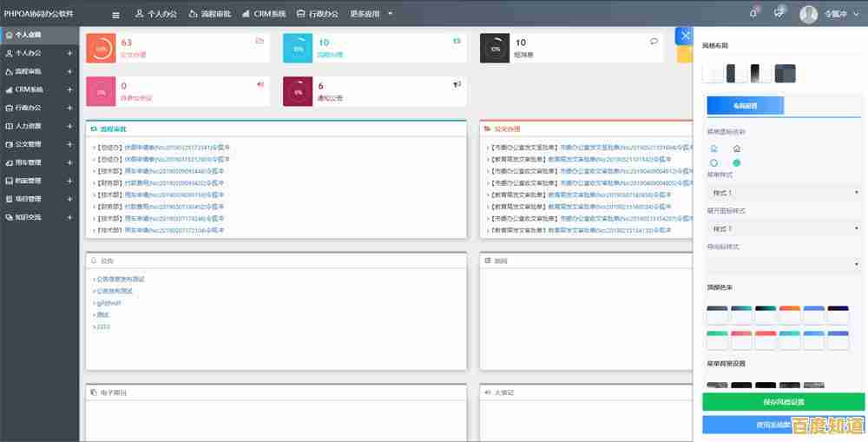This screenshot has height=442, width=868.
Task: Expand 更多应用 dropdown in top navigation
Action: (x=372, y=14)
